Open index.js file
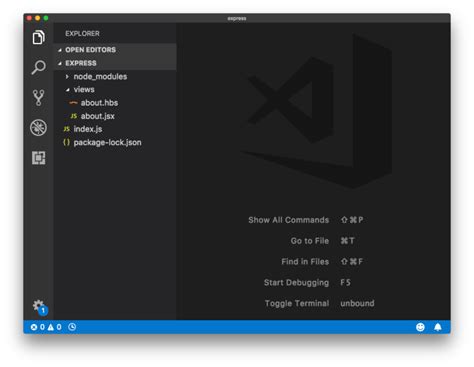The image size is (474, 367). [88, 129]
